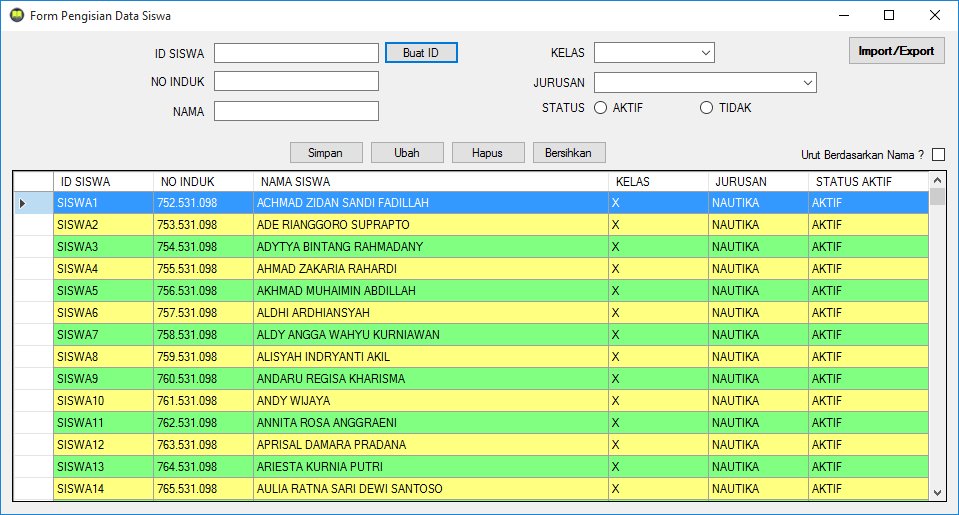Image resolution: width=959 pixels, height=515 pixels.
Task: Expand the JURUSAN combo box
Action: pyautogui.click(x=806, y=82)
